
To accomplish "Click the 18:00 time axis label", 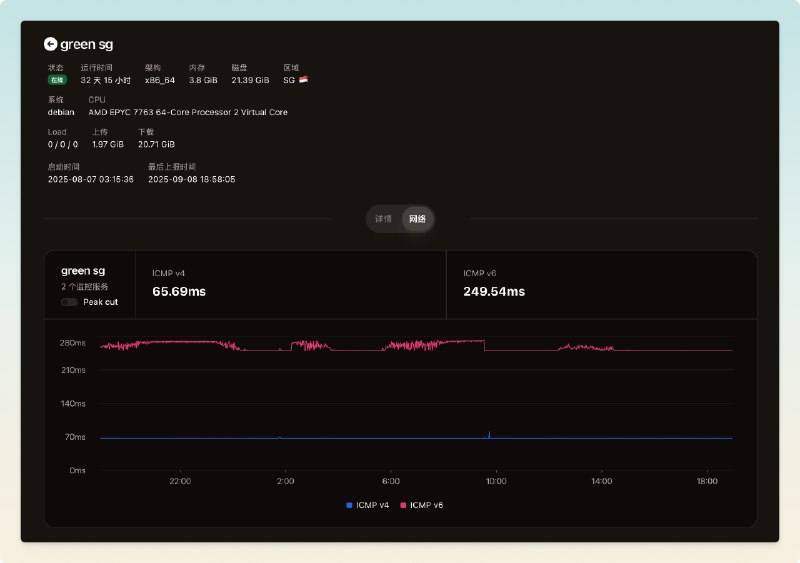I will tap(706, 481).
